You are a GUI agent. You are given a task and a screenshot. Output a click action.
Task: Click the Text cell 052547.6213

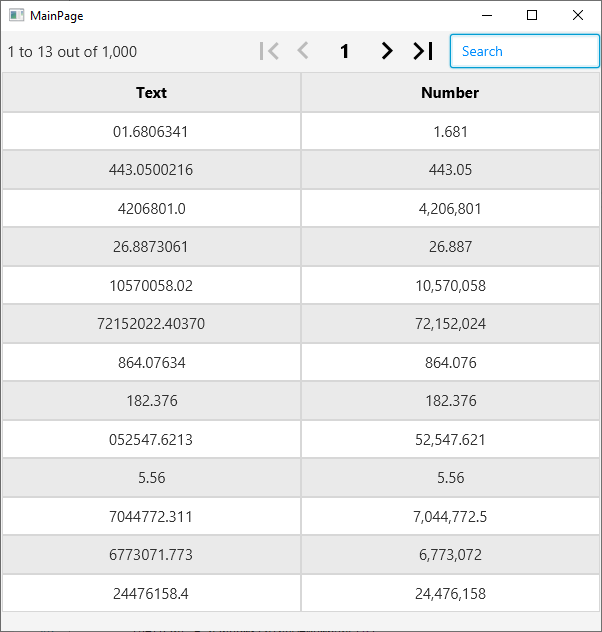151,439
